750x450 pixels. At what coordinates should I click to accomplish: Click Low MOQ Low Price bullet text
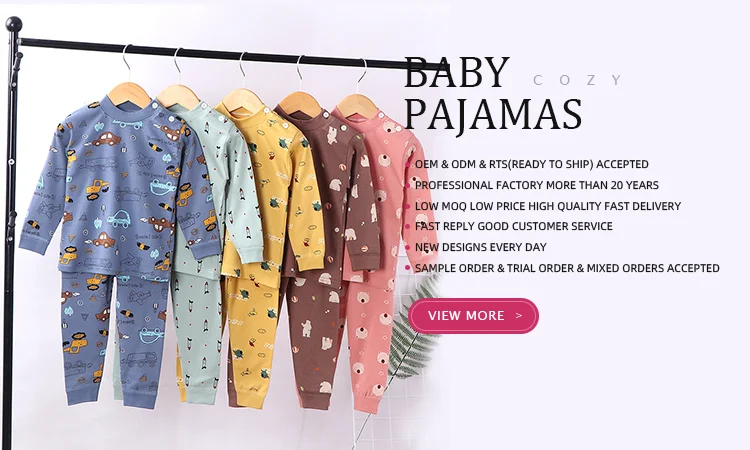click(x=548, y=206)
